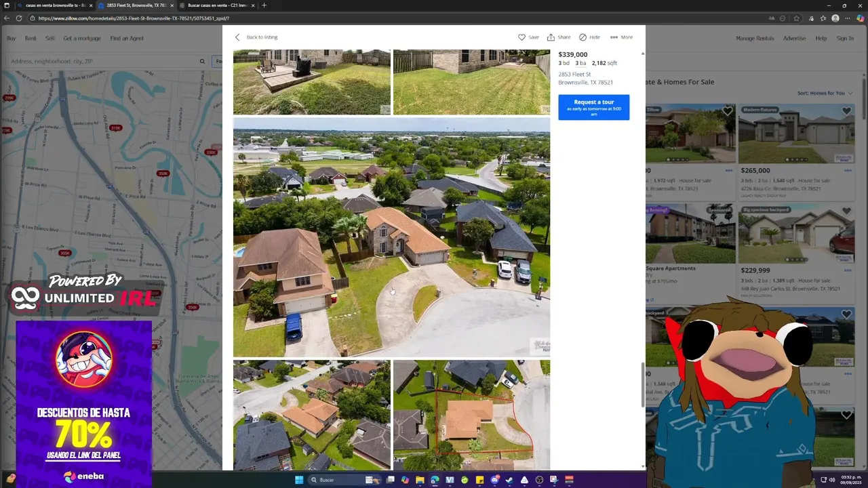Click Sell in Zillow navigation
Viewport: 868px width, 488px height.
50,39
